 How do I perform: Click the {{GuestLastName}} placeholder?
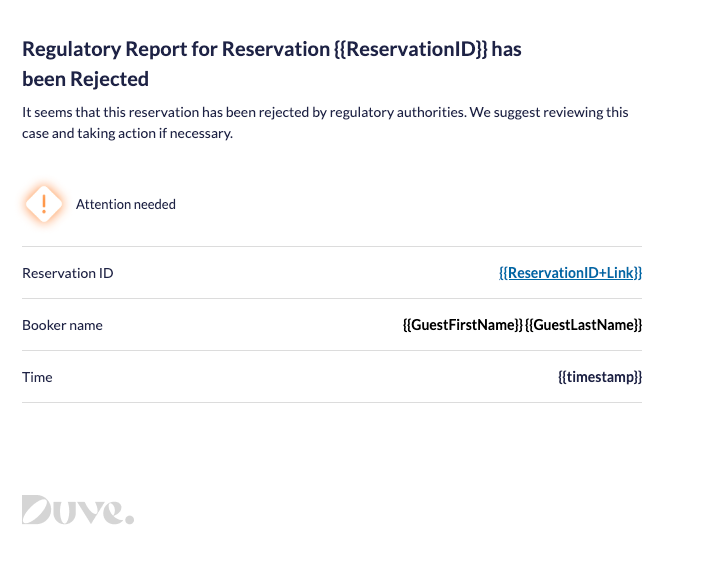point(583,325)
